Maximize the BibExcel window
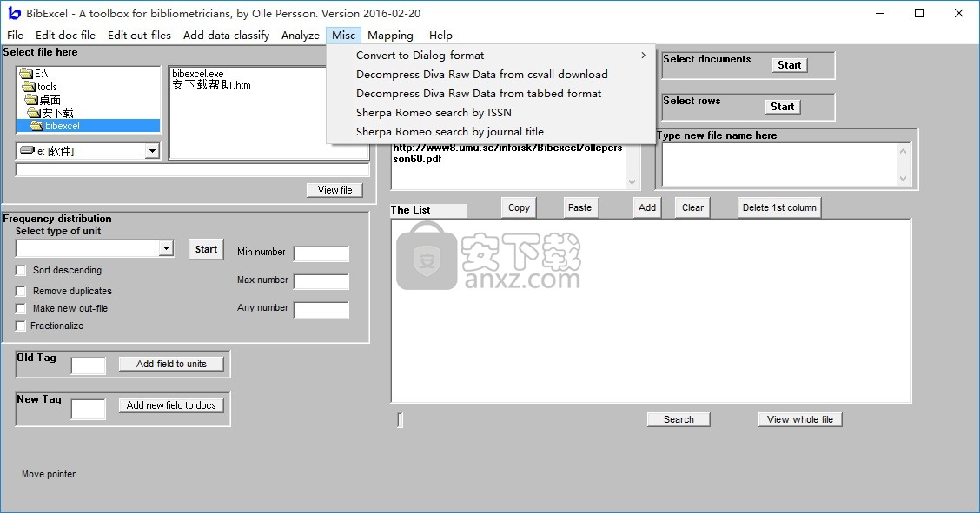 pos(919,13)
